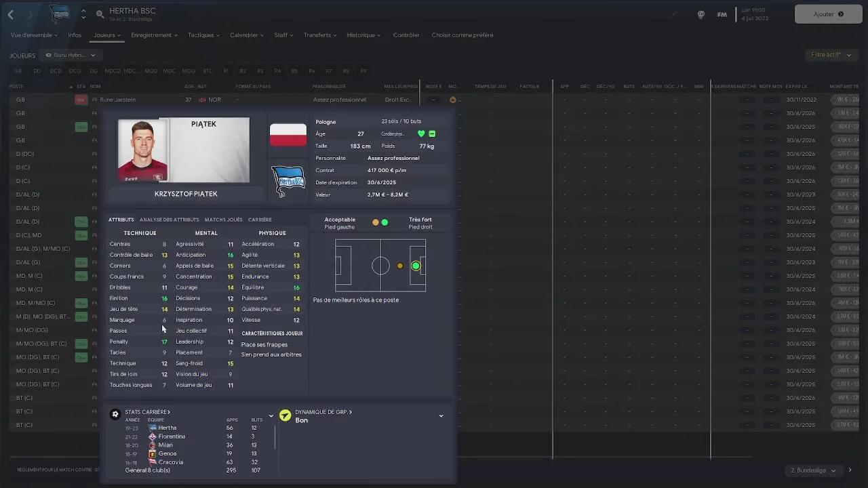The width and height of the screenshot is (868, 488).
Task: Toggle the R9 substitute filter
Action: click(x=363, y=70)
